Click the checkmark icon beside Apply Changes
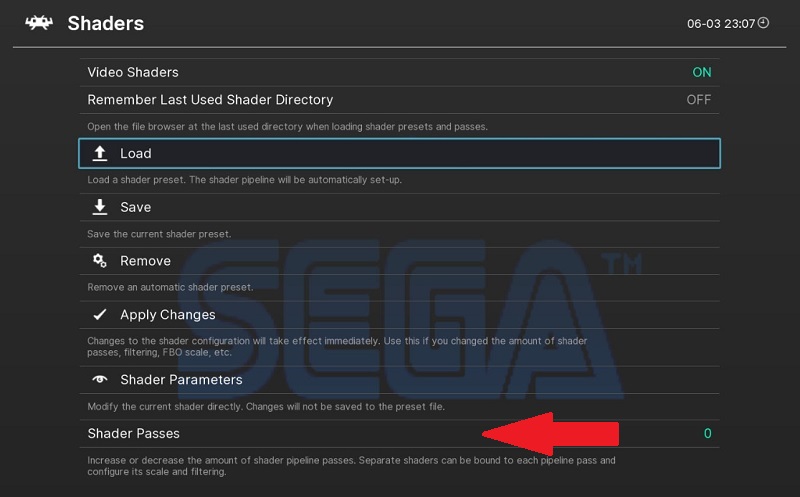 pos(100,315)
